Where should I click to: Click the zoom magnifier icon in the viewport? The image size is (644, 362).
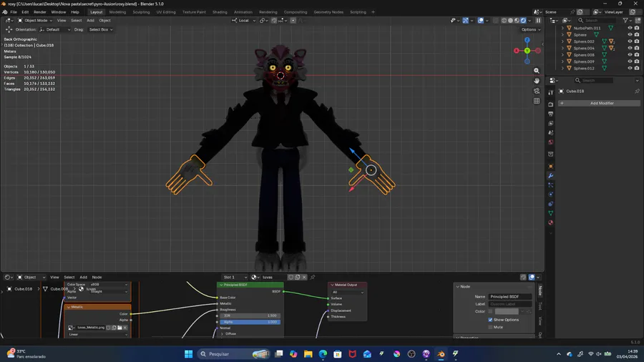(x=537, y=71)
